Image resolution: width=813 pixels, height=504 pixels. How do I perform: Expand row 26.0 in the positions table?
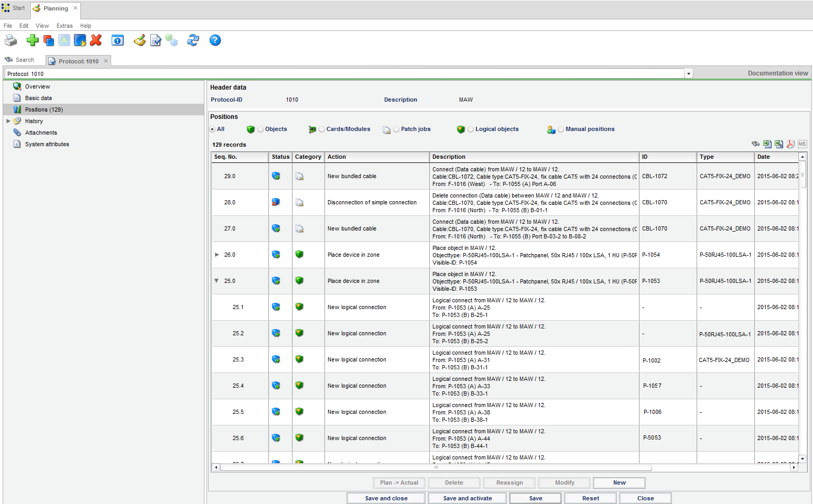coord(217,255)
